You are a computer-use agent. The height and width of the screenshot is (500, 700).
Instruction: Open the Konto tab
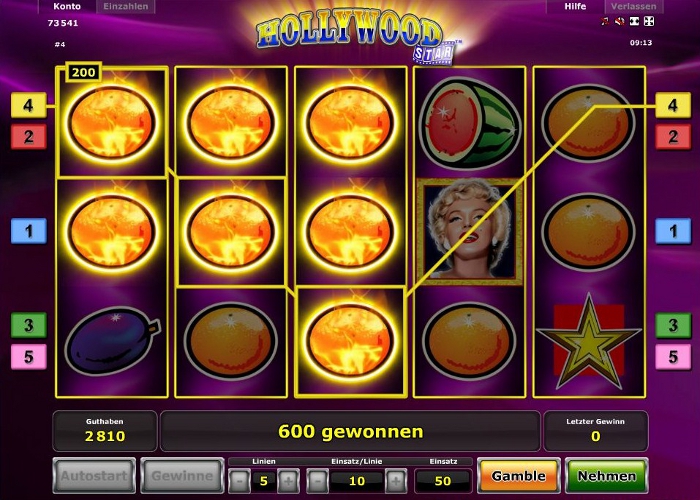[x=67, y=6]
